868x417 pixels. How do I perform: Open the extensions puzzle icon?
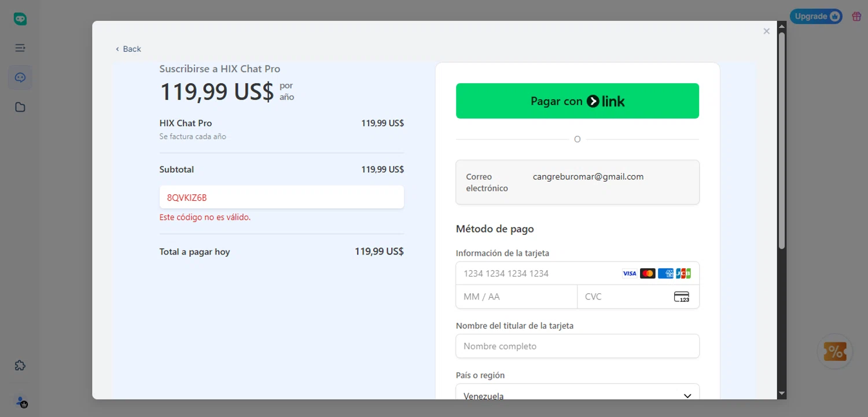(20, 366)
